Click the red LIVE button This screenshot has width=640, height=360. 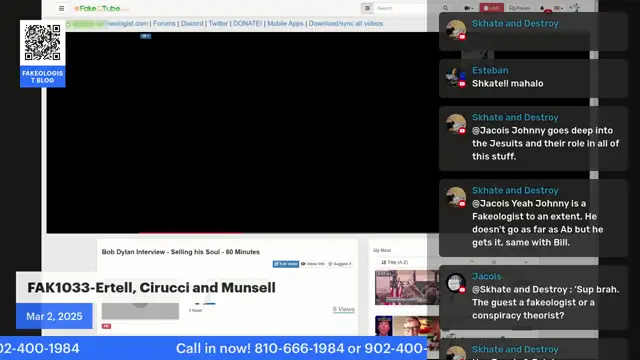[x=491, y=8]
